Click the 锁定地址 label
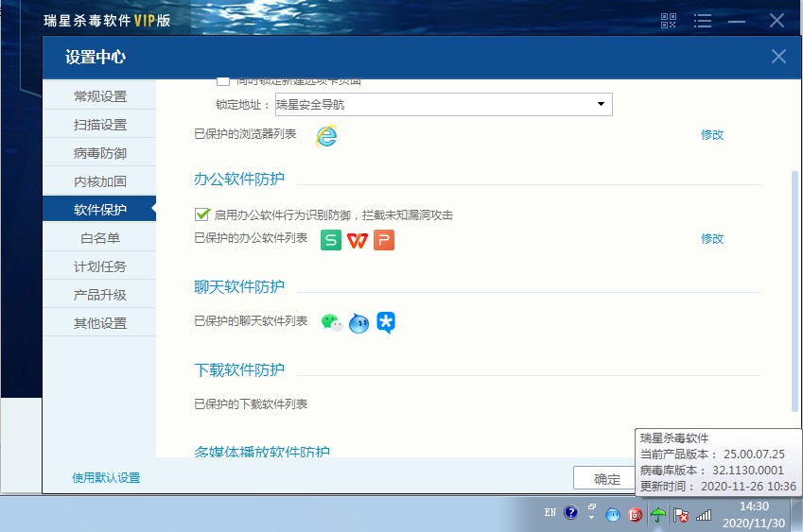Screen dimensions: 803x532 (x=242, y=105)
